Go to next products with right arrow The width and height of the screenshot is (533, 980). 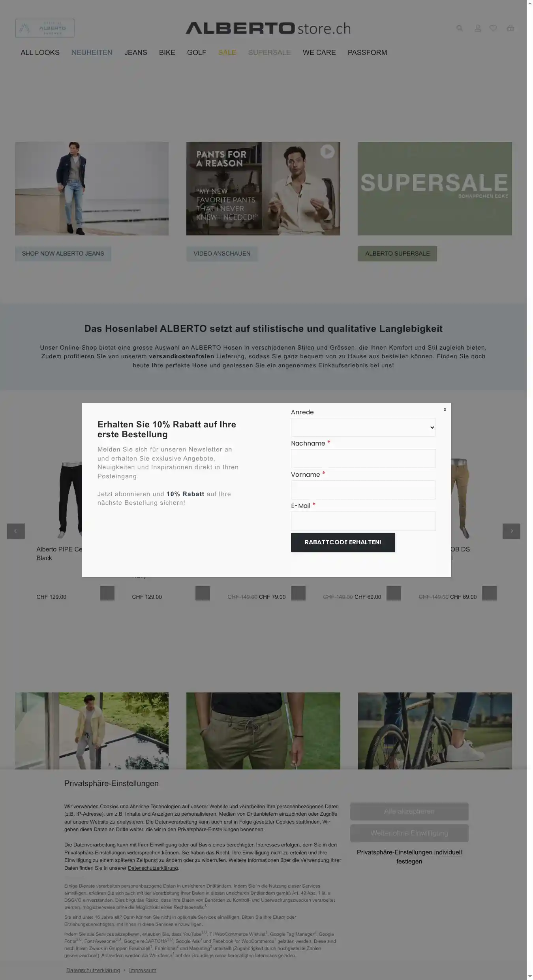511,531
